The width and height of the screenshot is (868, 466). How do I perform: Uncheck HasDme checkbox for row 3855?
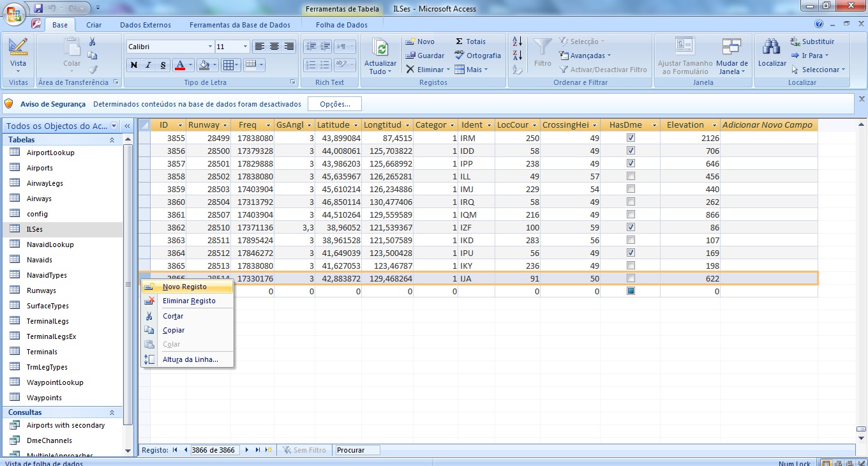click(x=631, y=138)
